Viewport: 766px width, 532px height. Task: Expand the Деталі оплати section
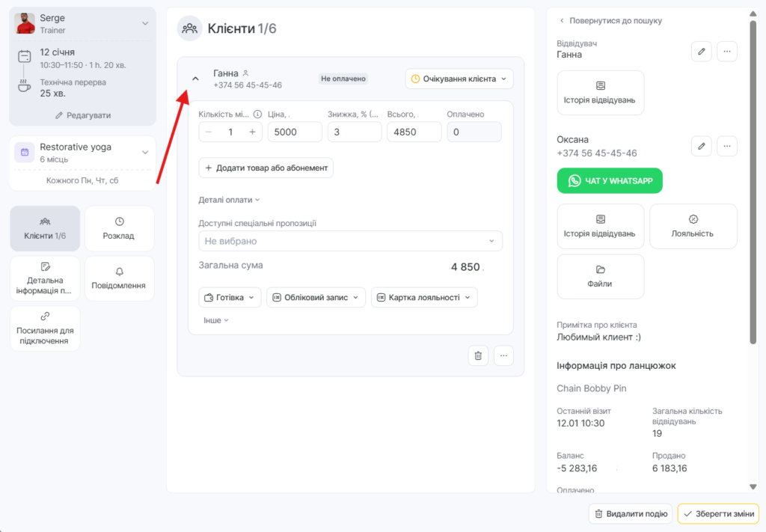(229, 200)
